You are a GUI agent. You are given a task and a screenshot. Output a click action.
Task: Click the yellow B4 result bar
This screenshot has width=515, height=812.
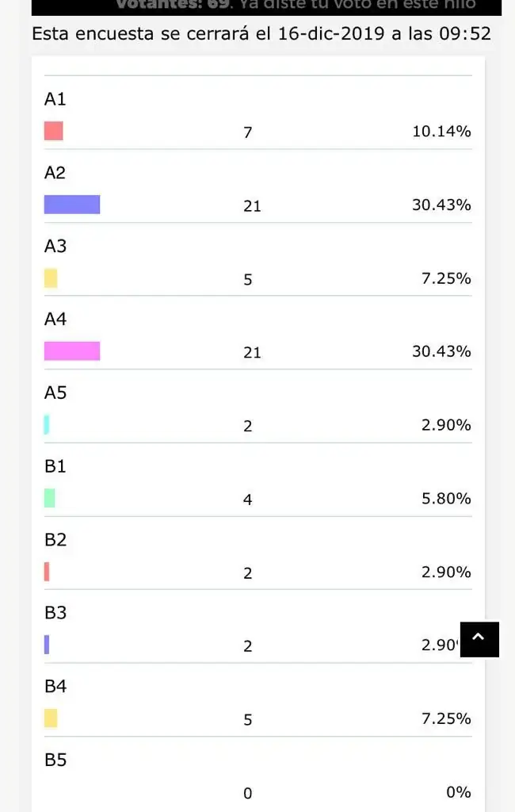point(51,718)
